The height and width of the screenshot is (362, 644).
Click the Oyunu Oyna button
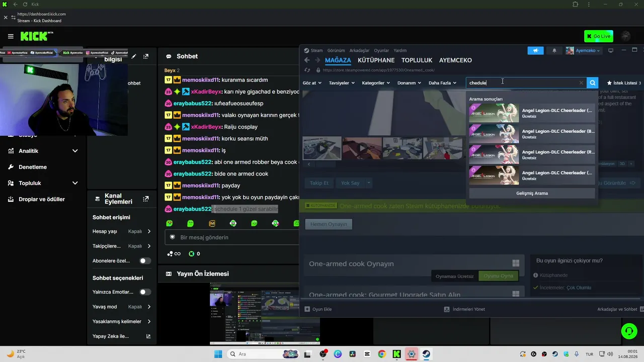pos(498,276)
